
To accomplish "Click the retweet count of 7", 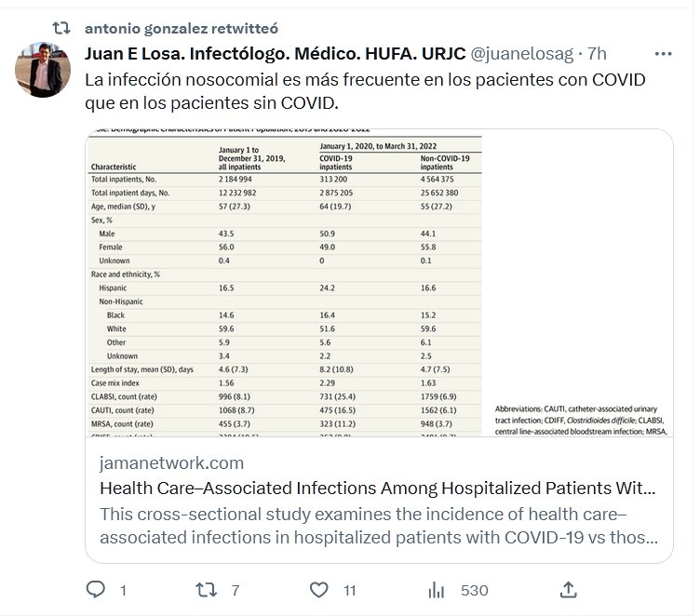I will tap(236, 590).
